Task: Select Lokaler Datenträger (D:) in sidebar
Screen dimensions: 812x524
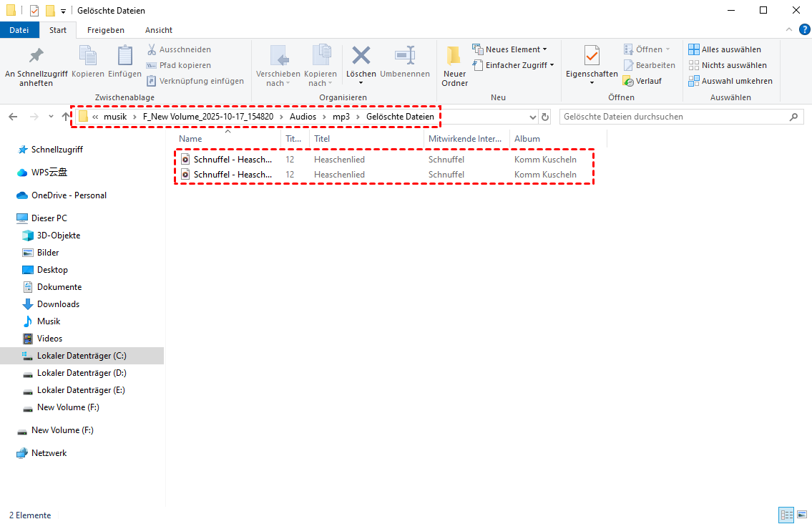Action: click(x=81, y=373)
